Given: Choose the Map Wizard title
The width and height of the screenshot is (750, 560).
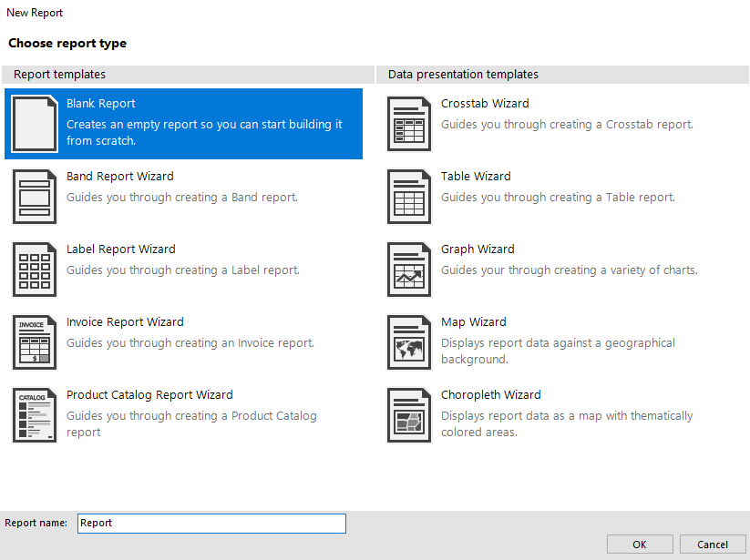Looking at the screenshot, I should point(474,322).
